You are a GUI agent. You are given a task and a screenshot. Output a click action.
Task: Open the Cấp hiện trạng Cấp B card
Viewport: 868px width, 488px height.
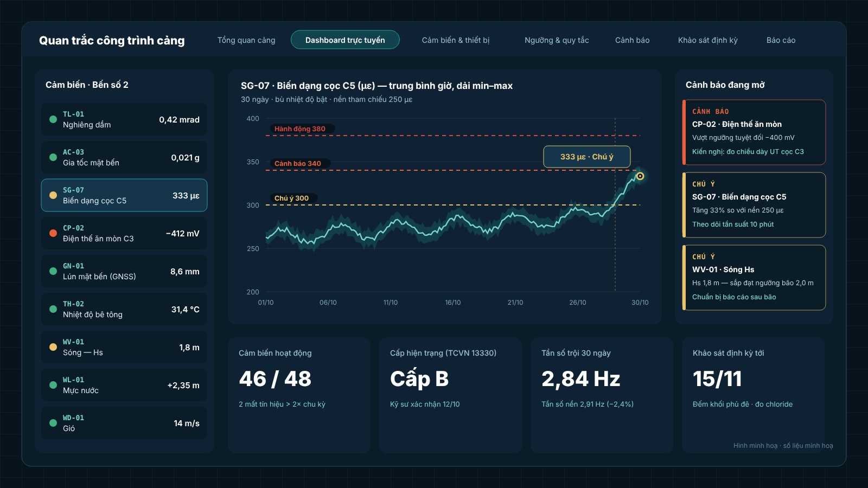[x=450, y=395]
